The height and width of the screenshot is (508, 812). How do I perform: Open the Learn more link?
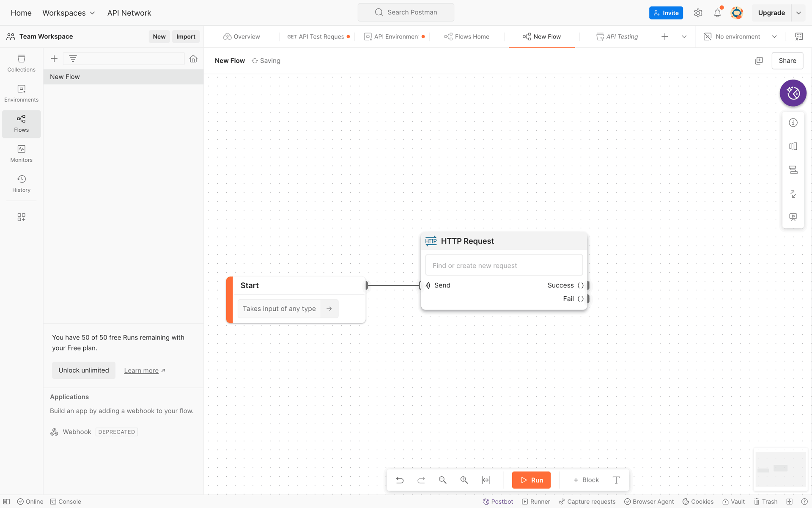145,370
